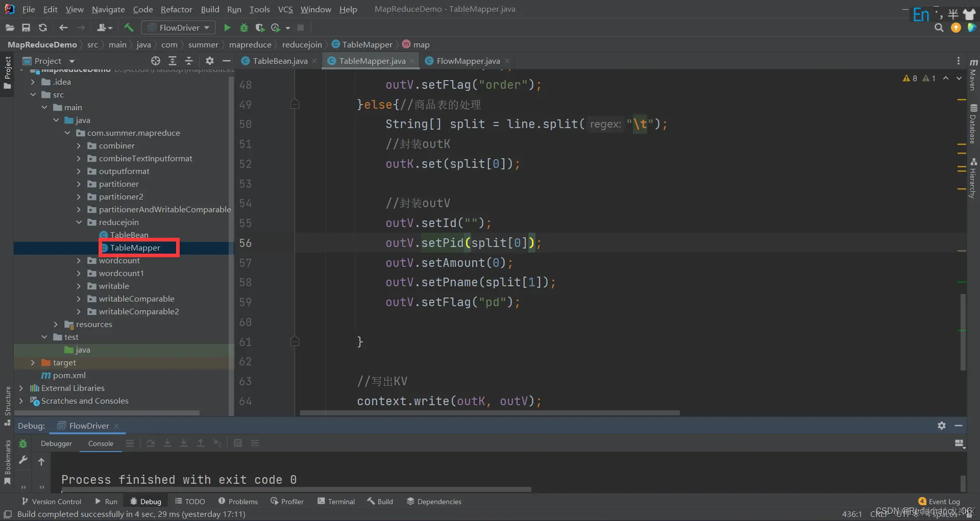Click the wrench icon in Debug panel

pos(23,460)
